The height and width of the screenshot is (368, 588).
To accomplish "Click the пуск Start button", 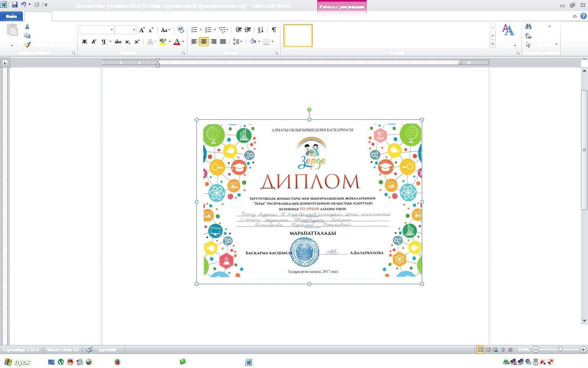I will coord(17,362).
